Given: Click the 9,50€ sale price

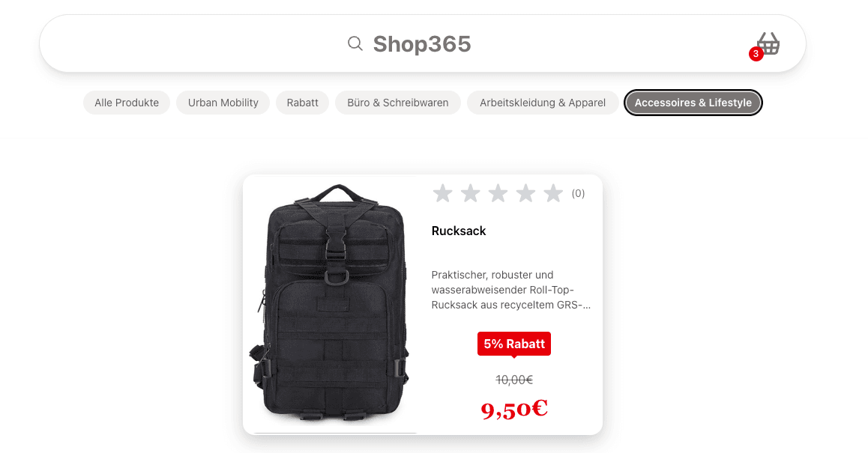Looking at the screenshot, I should [x=514, y=410].
